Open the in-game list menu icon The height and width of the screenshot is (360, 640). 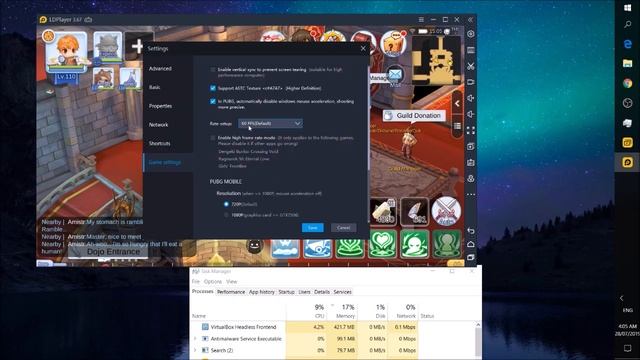pos(457,126)
